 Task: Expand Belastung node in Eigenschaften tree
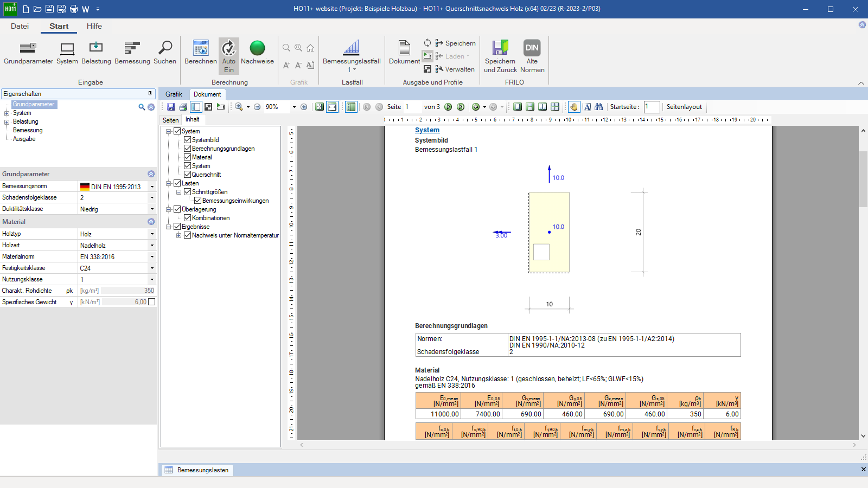[x=7, y=122]
